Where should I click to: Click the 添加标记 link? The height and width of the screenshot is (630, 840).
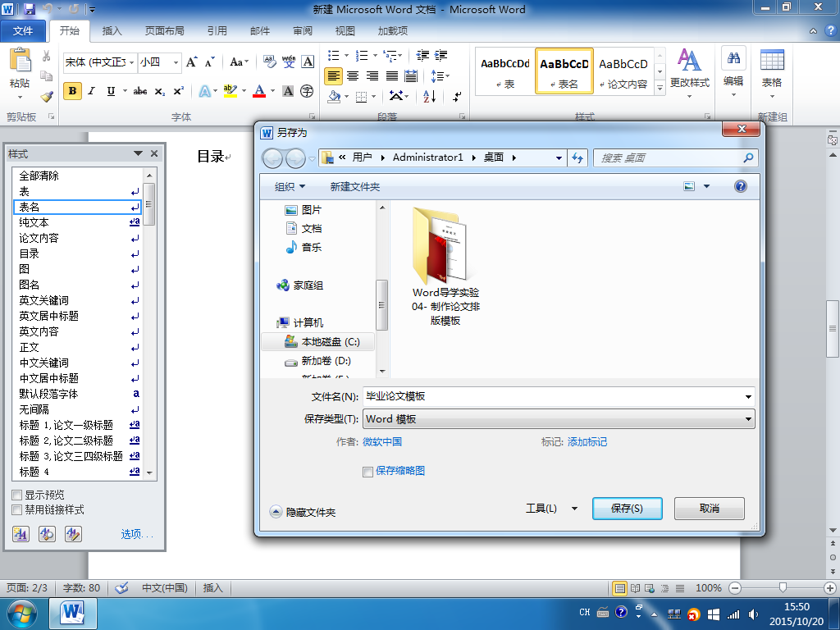coord(587,442)
